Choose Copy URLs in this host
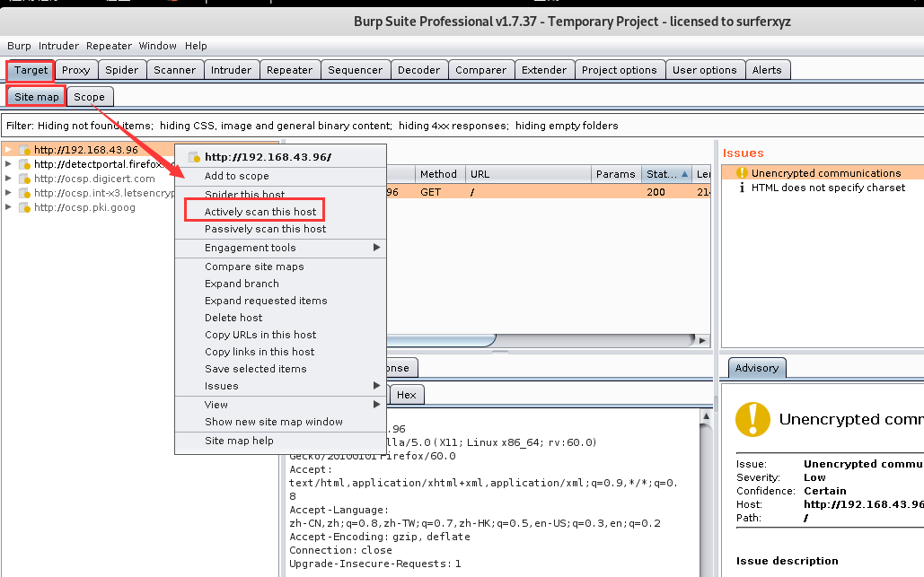The width and height of the screenshot is (924, 577). [280, 335]
